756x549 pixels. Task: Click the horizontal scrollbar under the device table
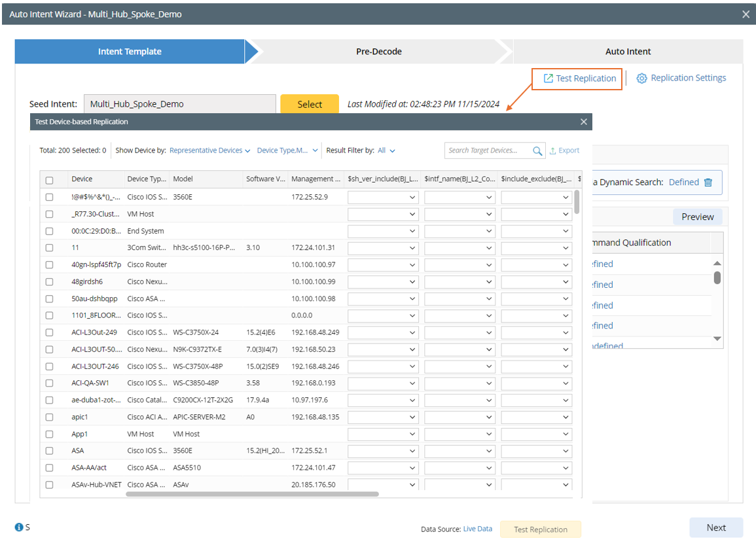(x=252, y=494)
